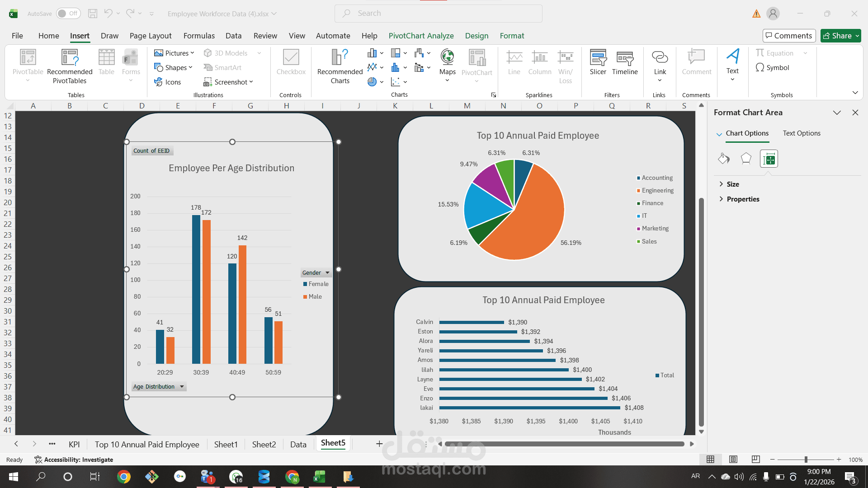Open Recommended Charts
The width and height of the screenshot is (868, 488).
pos(340,66)
